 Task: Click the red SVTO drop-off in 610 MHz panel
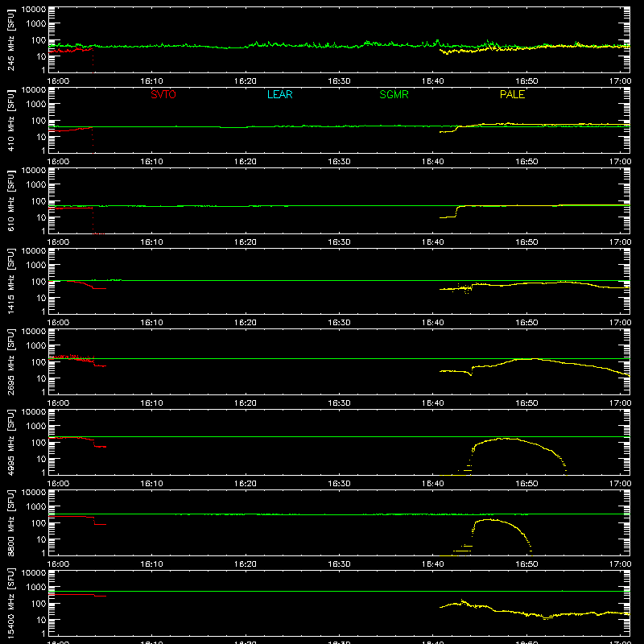93,221
